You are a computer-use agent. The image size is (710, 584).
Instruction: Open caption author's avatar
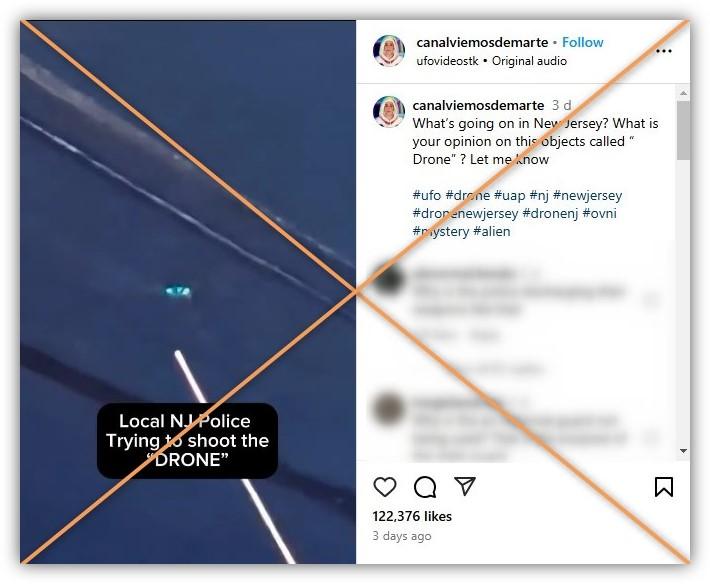389,111
